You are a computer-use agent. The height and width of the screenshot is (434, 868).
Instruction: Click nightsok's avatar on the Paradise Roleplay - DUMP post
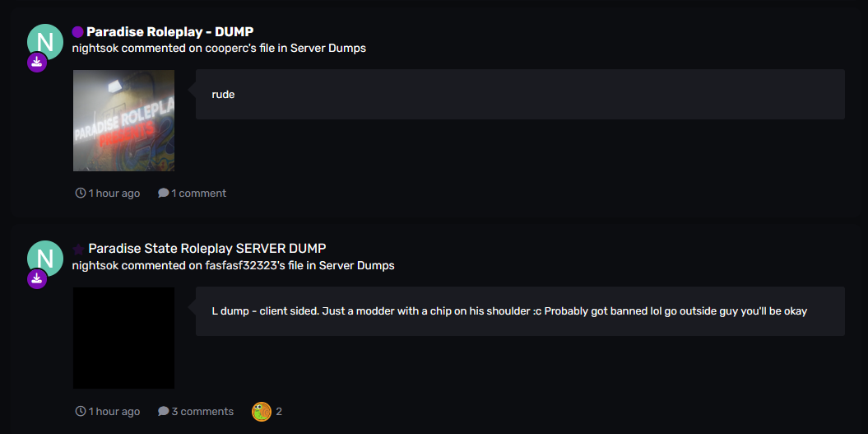(44, 42)
